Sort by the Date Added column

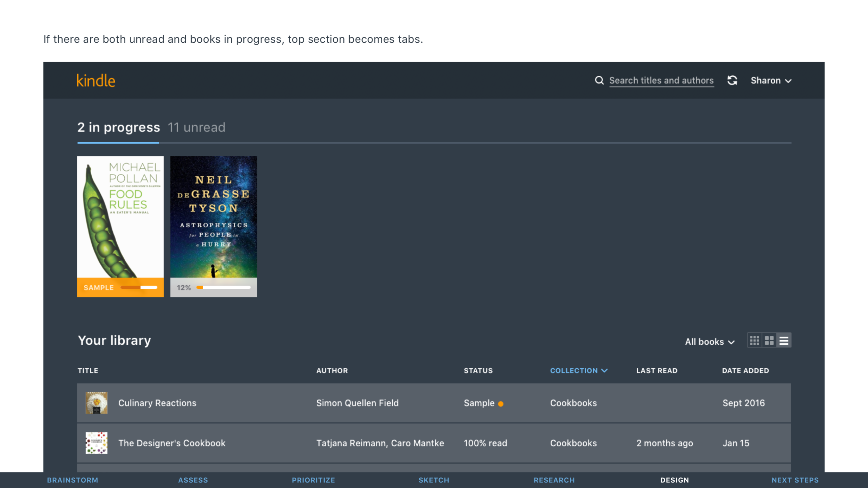[745, 371]
